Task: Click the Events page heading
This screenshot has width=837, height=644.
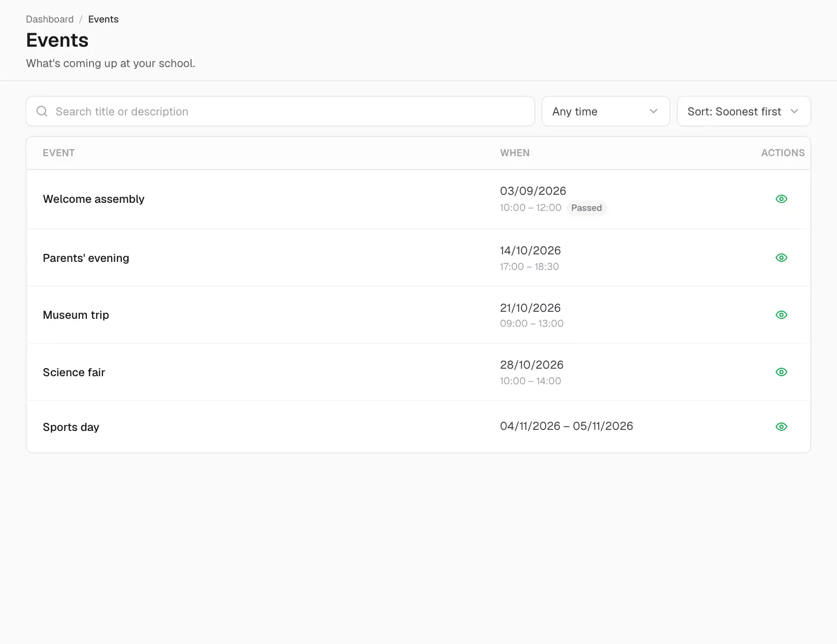Action: coord(57,40)
